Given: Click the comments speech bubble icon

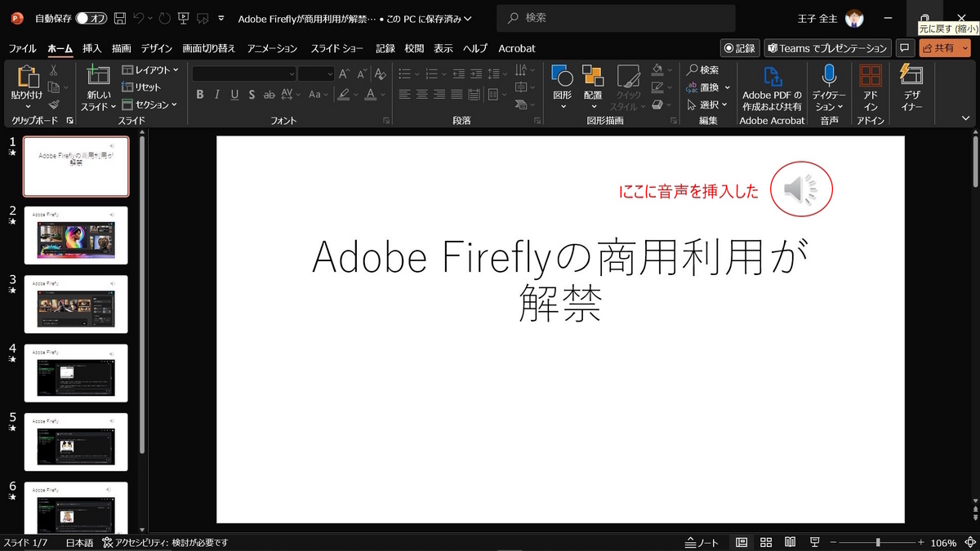Looking at the screenshot, I should click(904, 48).
